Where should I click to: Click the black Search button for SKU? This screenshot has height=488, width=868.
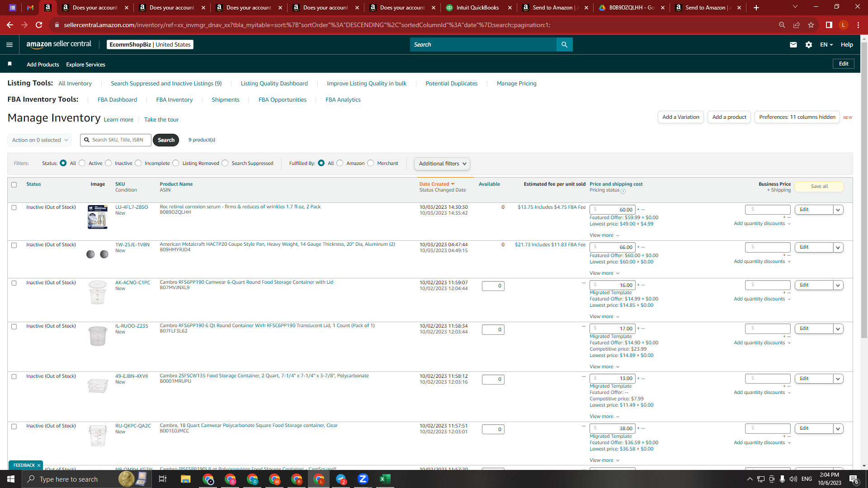coord(166,140)
